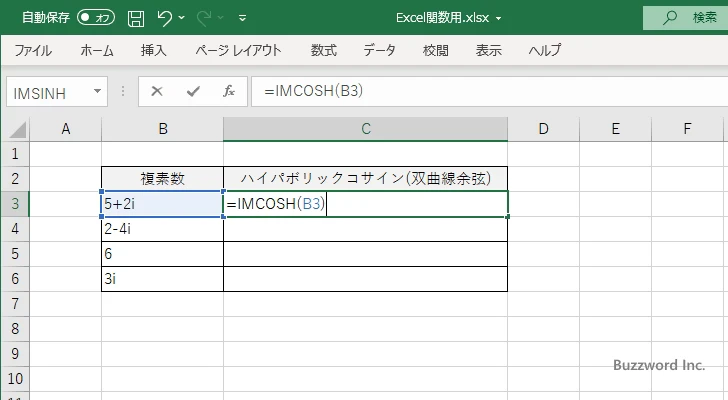Click cell B5 containing 6

(x=162, y=254)
